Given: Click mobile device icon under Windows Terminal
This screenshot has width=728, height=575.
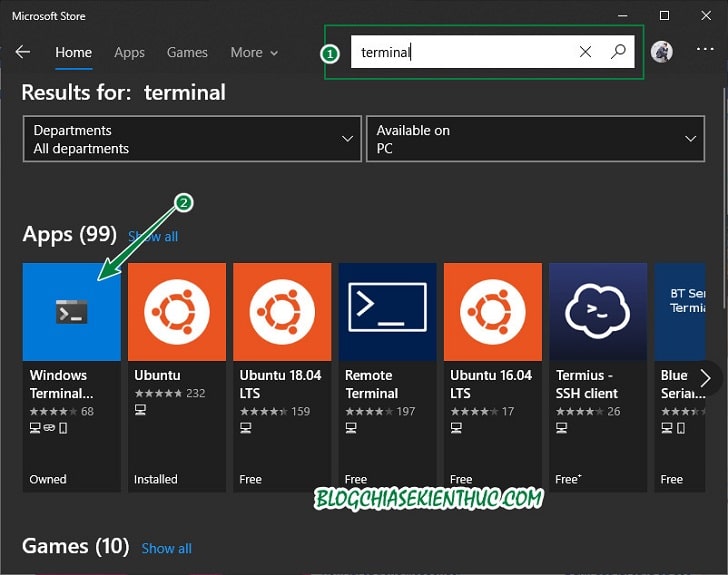Looking at the screenshot, I should 64,428.
